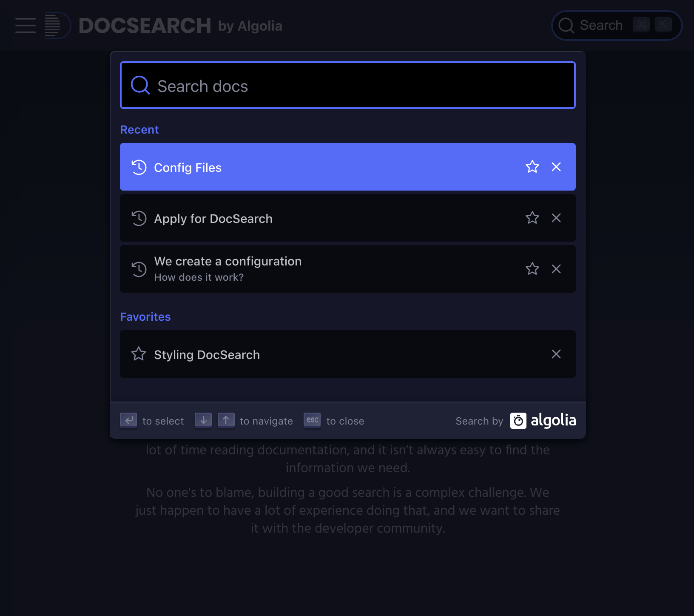Click the history icon beside Config Files

point(139,167)
